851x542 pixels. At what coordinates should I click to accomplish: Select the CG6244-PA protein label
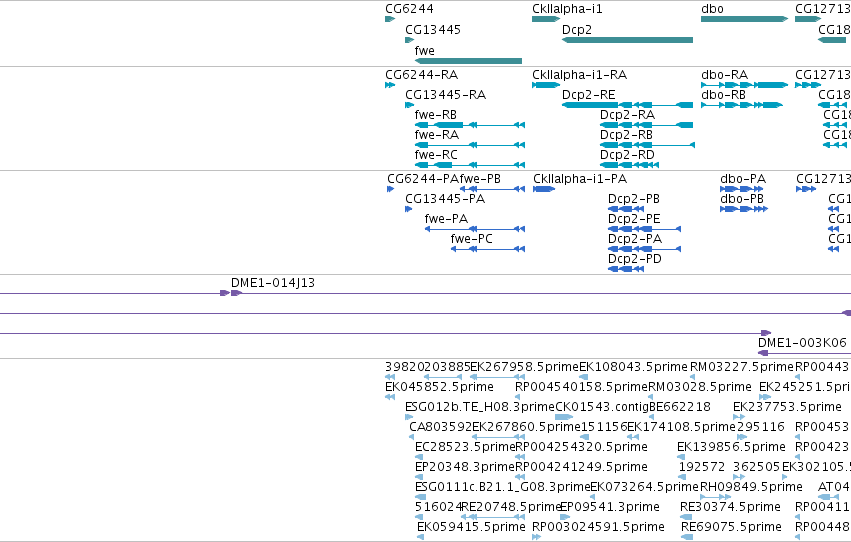(423, 179)
